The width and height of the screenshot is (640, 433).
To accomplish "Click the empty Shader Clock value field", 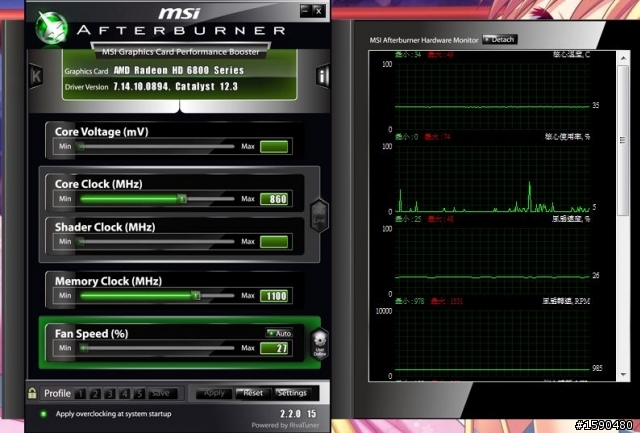I will pos(274,242).
